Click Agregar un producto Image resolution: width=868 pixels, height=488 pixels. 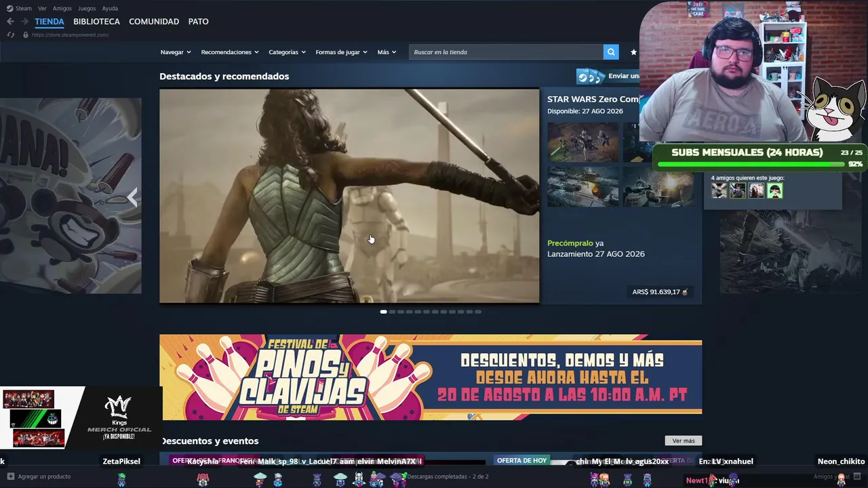(44, 476)
